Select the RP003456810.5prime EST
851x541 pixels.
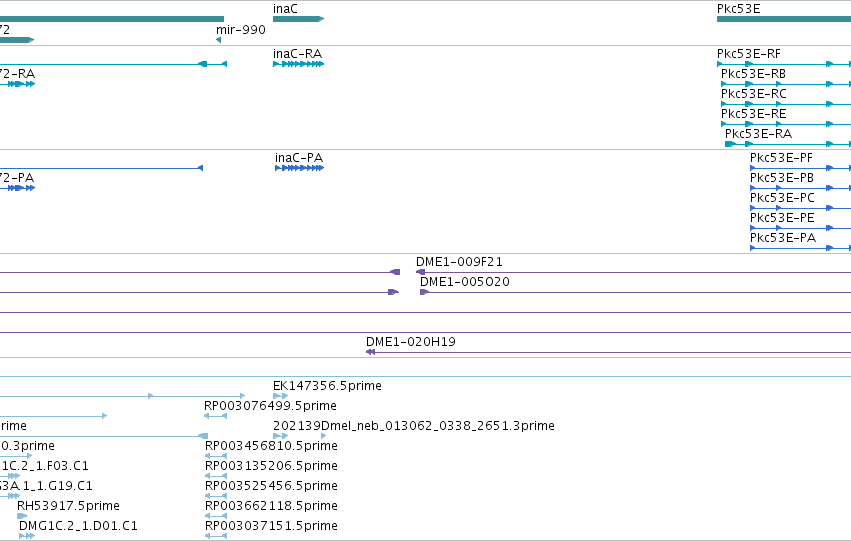click(x=215, y=456)
